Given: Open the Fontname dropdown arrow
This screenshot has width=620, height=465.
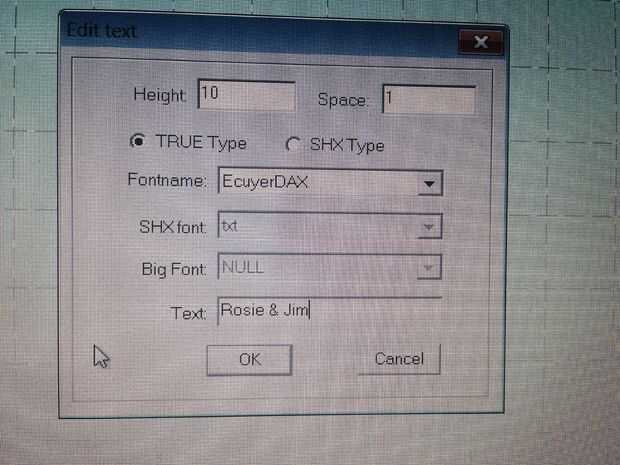Looking at the screenshot, I should pos(429,183).
